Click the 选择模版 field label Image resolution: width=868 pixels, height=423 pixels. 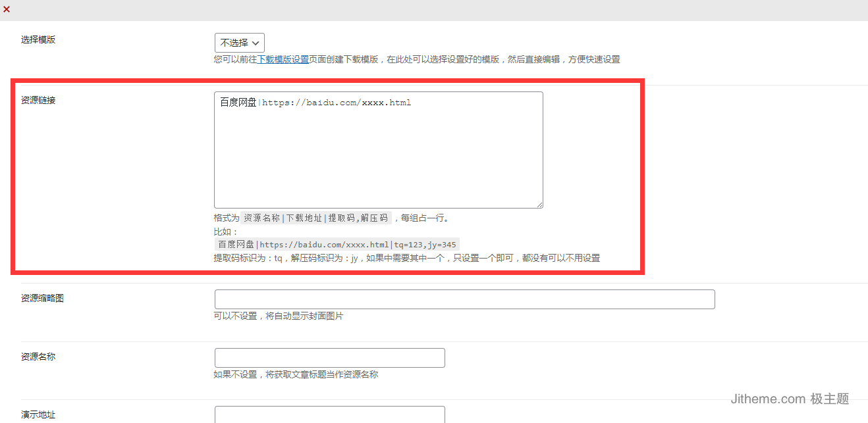[38, 39]
